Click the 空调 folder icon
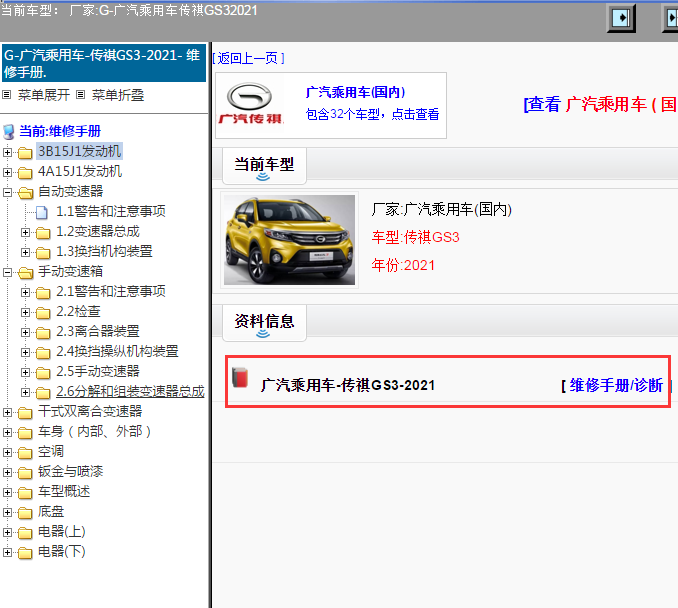The height and width of the screenshot is (608, 678). coord(25,452)
